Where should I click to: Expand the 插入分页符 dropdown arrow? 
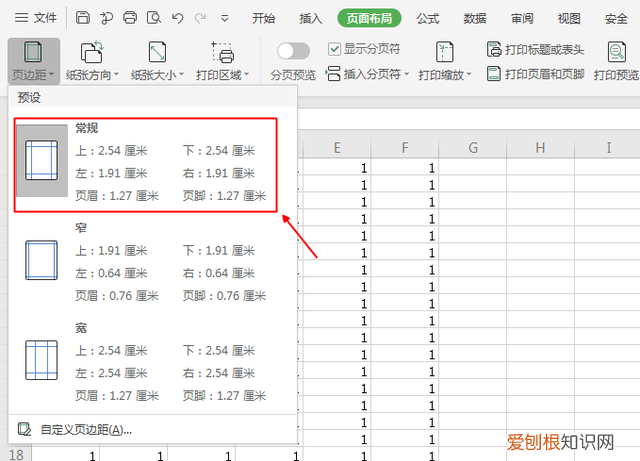pos(407,74)
